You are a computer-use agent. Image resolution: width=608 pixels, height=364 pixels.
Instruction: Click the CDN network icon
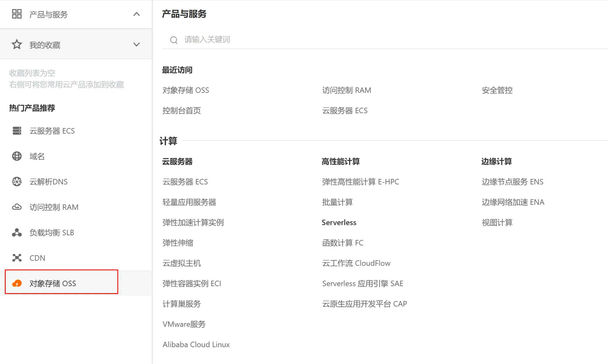point(17,258)
